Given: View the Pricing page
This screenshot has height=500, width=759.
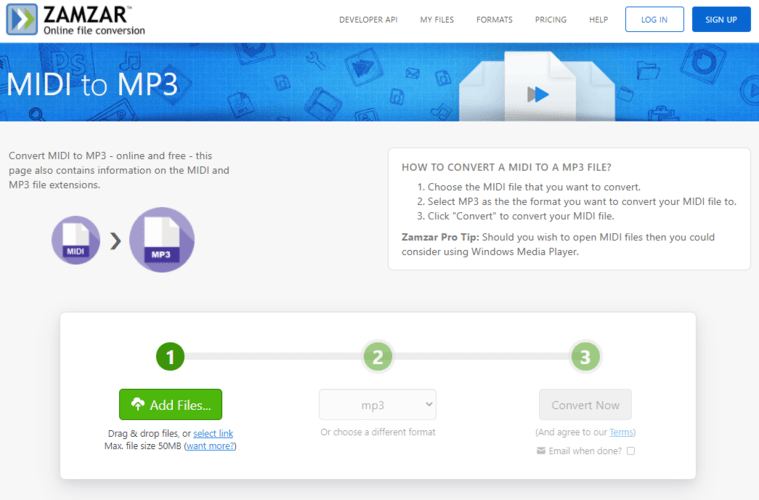Looking at the screenshot, I should coord(550,20).
